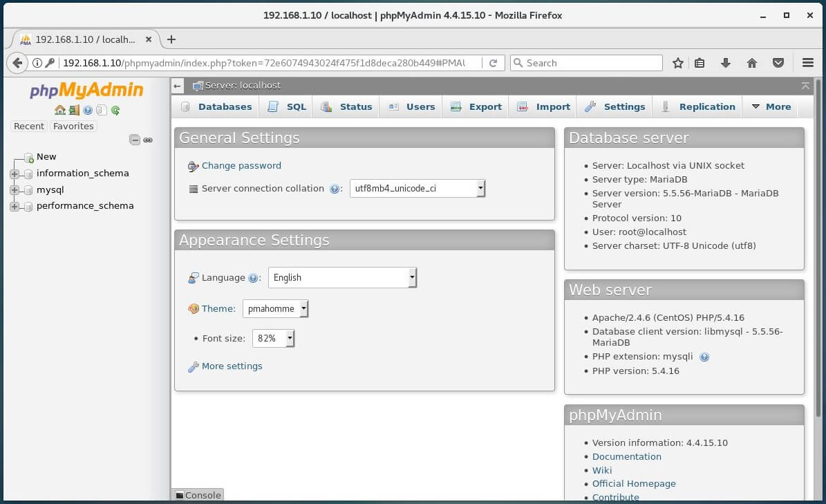826x504 pixels.
Task: Click the Favorites button in sidebar
Action: pos(73,127)
